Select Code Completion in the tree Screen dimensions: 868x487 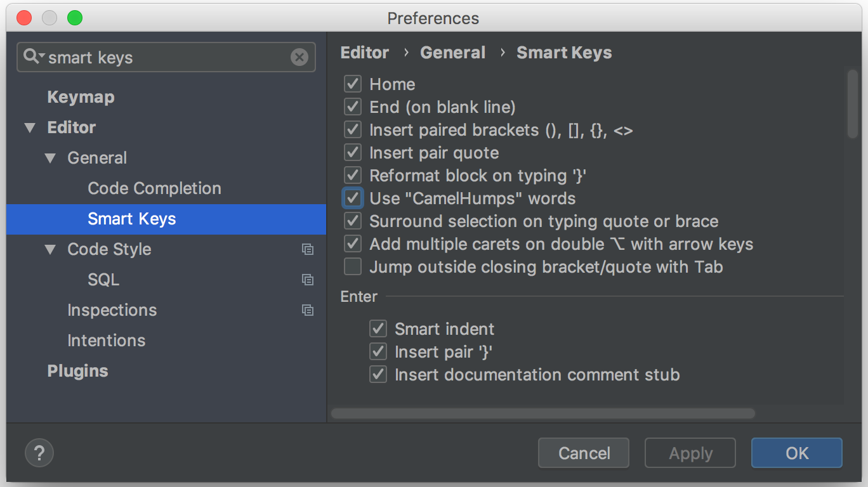tap(154, 188)
